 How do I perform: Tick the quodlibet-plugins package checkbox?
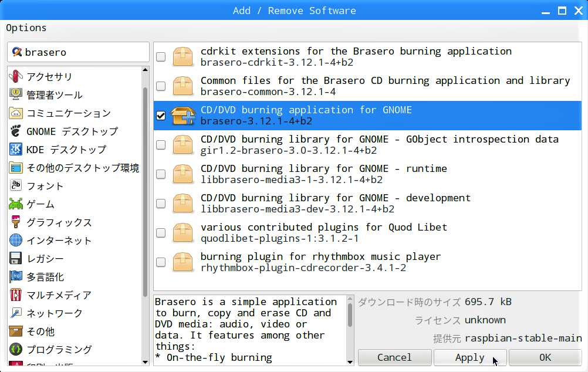pyautogui.click(x=161, y=233)
